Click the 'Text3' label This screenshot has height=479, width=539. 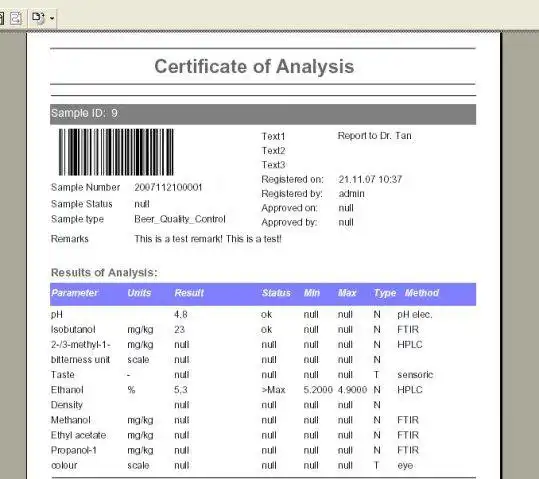273,165
